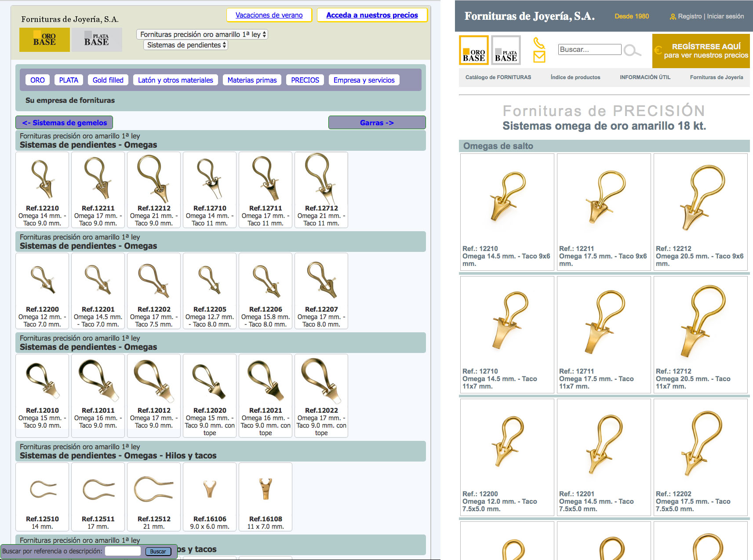Click the Buscar button in bottom bar
This screenshot has width=753, height=560.
[x=158, y=551]
